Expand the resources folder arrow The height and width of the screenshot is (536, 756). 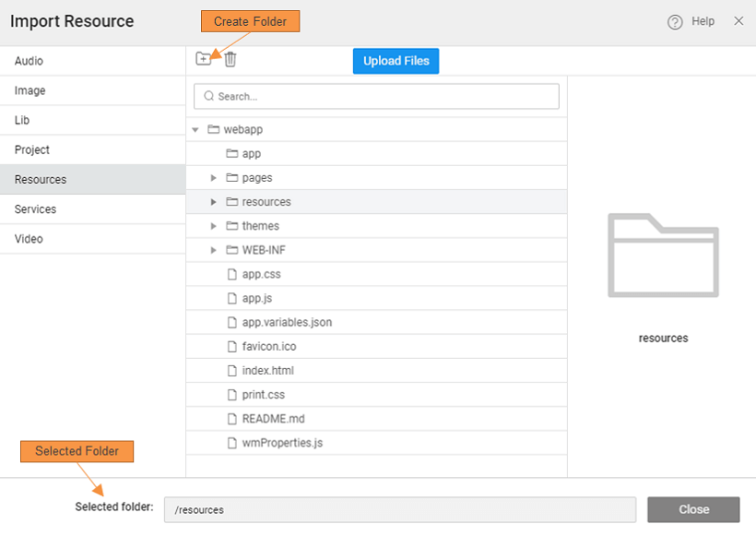click(214, 202)
